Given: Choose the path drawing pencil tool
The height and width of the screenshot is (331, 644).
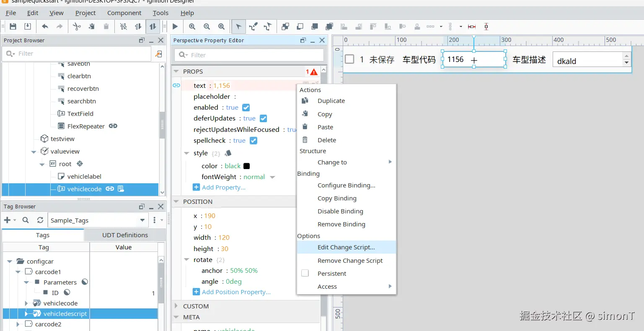Looking at the screenshot, I should 253,26.
